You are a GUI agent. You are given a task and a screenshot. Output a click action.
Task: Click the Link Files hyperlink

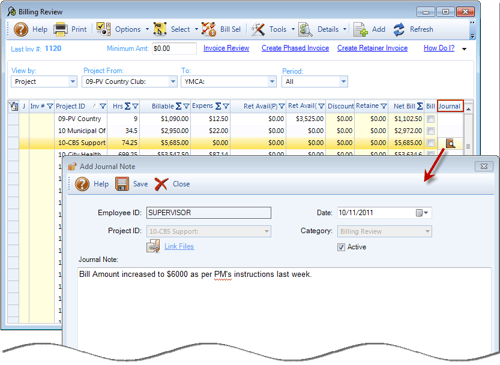(179, 246)
